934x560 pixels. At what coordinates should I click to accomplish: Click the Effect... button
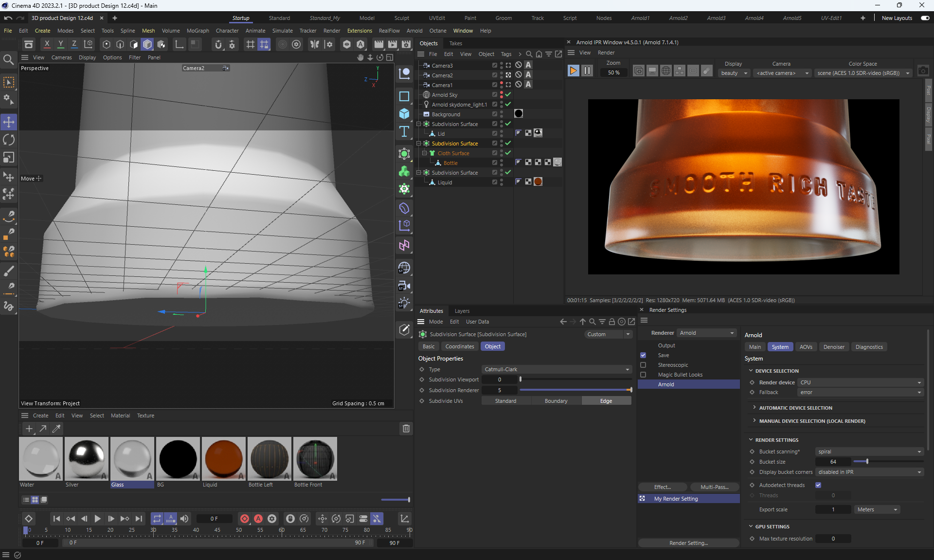[x=662, y=487]
